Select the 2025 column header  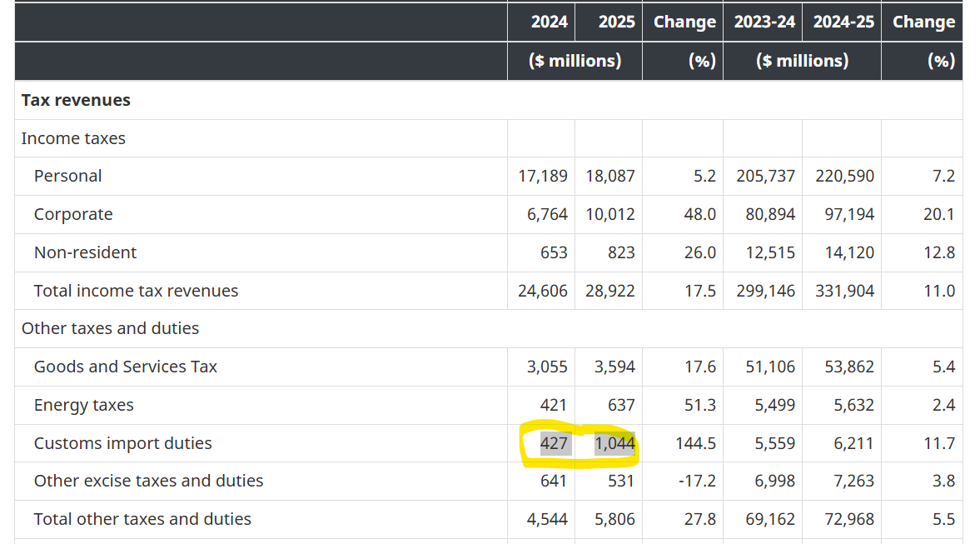616,22
